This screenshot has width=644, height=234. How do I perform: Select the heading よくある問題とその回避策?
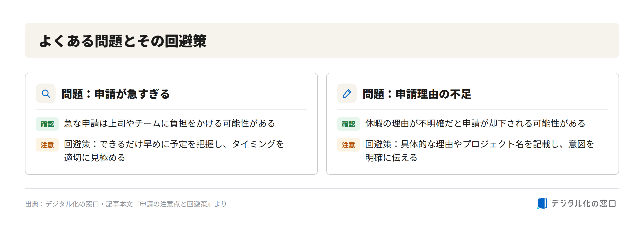coord(123,41)
